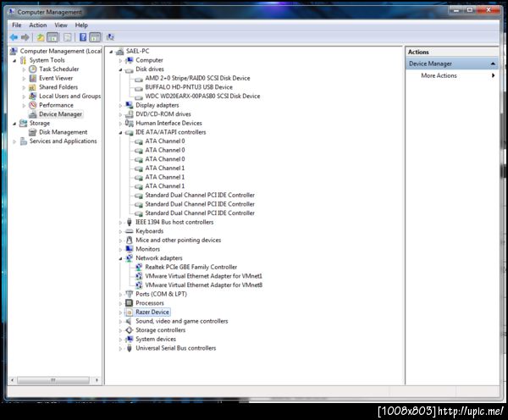Expand the System devices category
The width and height of the screenshot is (508, 420).
tap(120, 340)
